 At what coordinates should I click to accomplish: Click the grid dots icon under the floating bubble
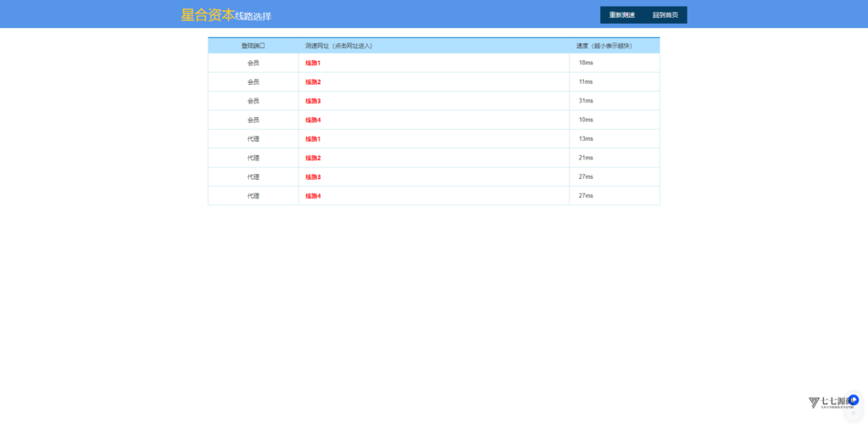853,413
